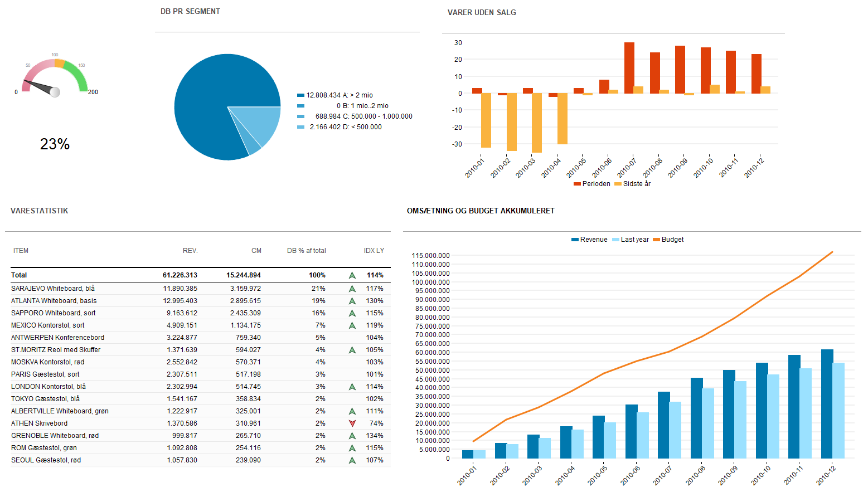Click legend swatch for D: < 500.000

(300, 127)
